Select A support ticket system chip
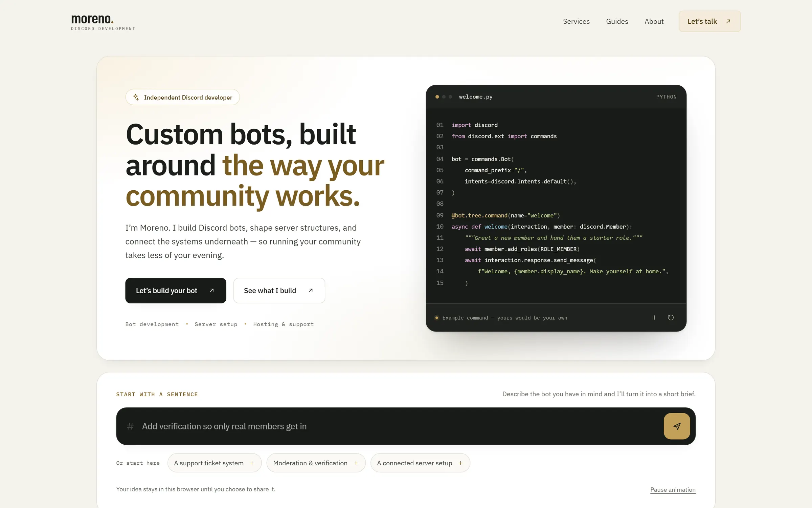The width and height of the screenshot is (812, 508). 214,463
